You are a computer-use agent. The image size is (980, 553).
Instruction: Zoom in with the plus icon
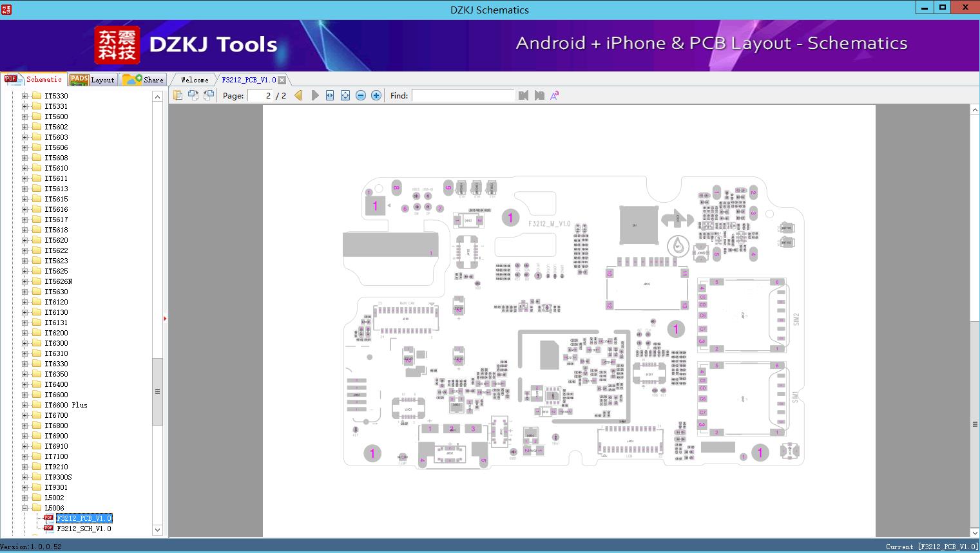(x=376, y=95)
